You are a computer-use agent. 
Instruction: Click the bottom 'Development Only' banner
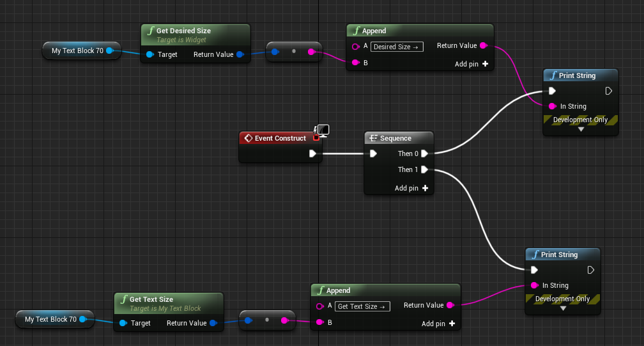click(x=562, y=299)
